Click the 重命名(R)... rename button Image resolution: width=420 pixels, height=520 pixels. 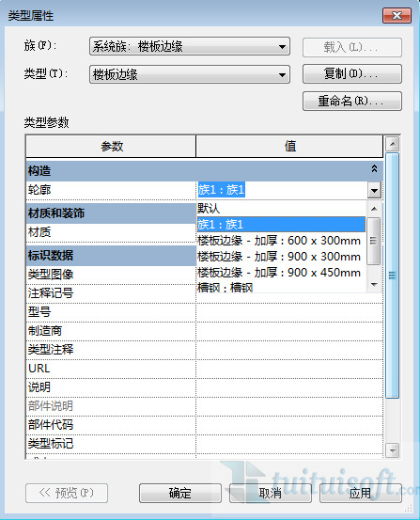(352, 101)
